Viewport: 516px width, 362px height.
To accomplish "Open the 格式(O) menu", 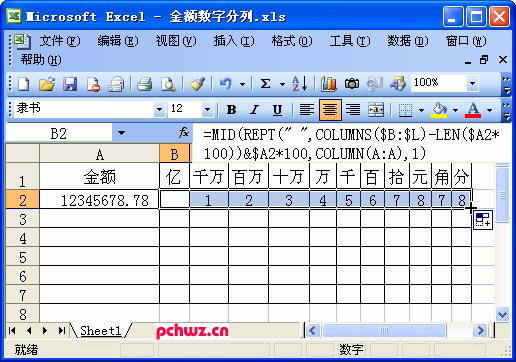I will 292,41.
